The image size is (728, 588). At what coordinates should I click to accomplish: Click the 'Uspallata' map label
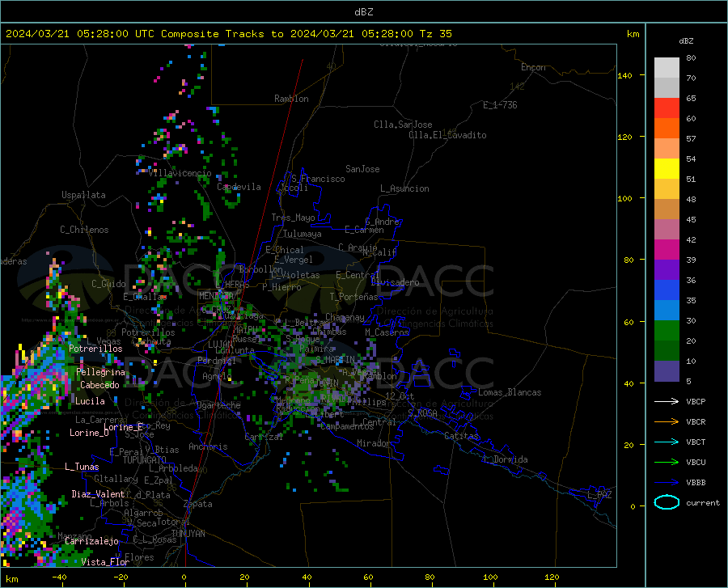coord(83,195)
